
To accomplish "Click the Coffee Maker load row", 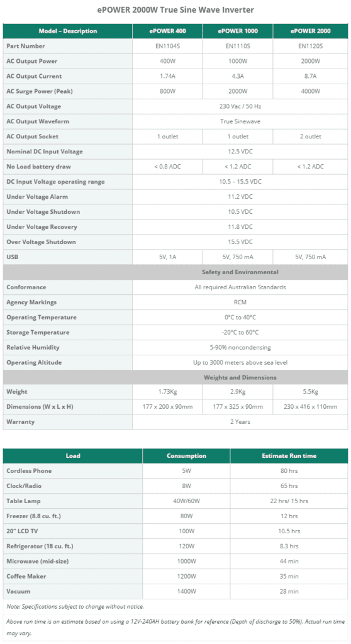I will [175, 576].
